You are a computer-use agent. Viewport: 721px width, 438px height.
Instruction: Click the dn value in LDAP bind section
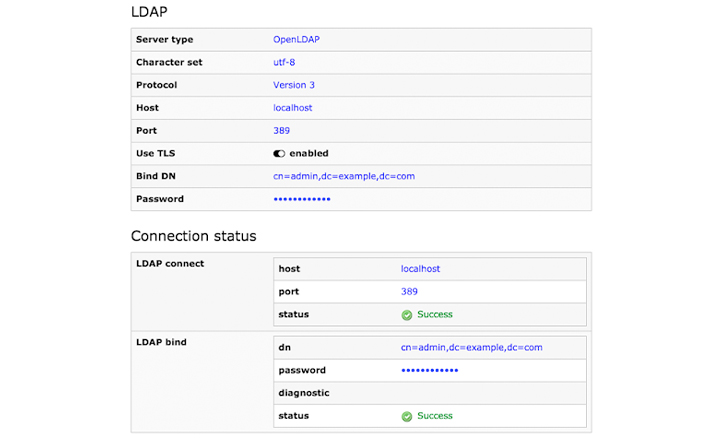pos(471,347)
